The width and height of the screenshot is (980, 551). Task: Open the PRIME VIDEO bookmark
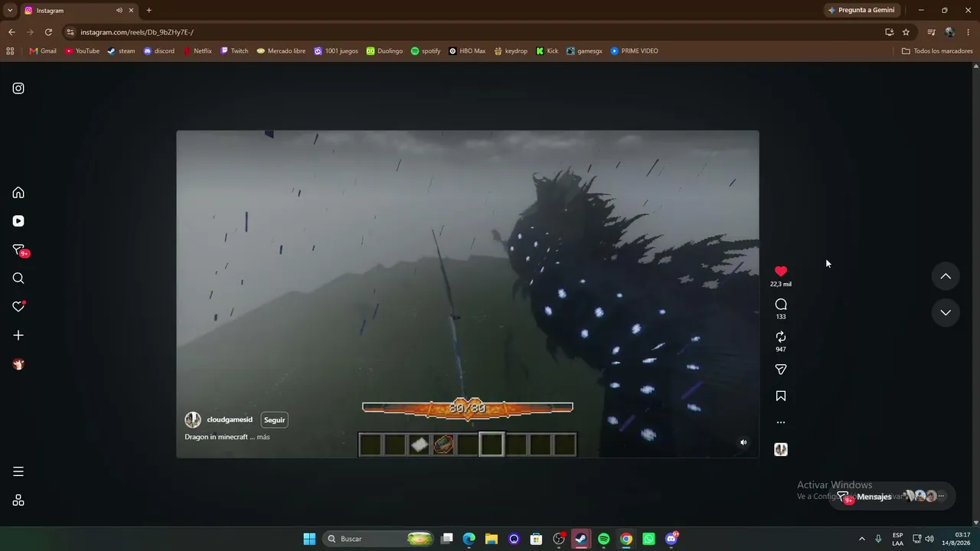634,51
